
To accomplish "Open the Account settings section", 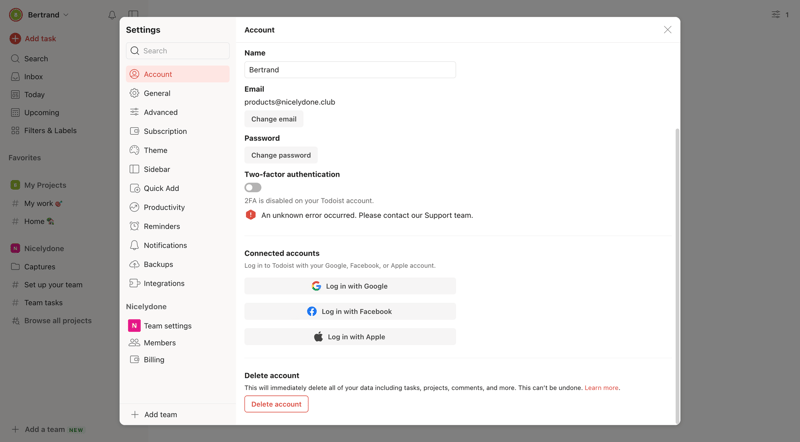I will 178,74.
